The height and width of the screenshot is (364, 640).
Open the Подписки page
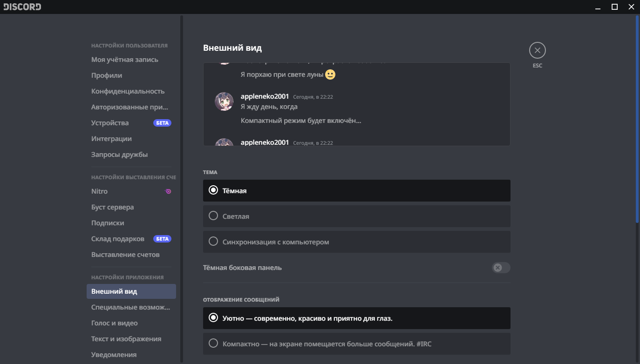click(131, 223)
